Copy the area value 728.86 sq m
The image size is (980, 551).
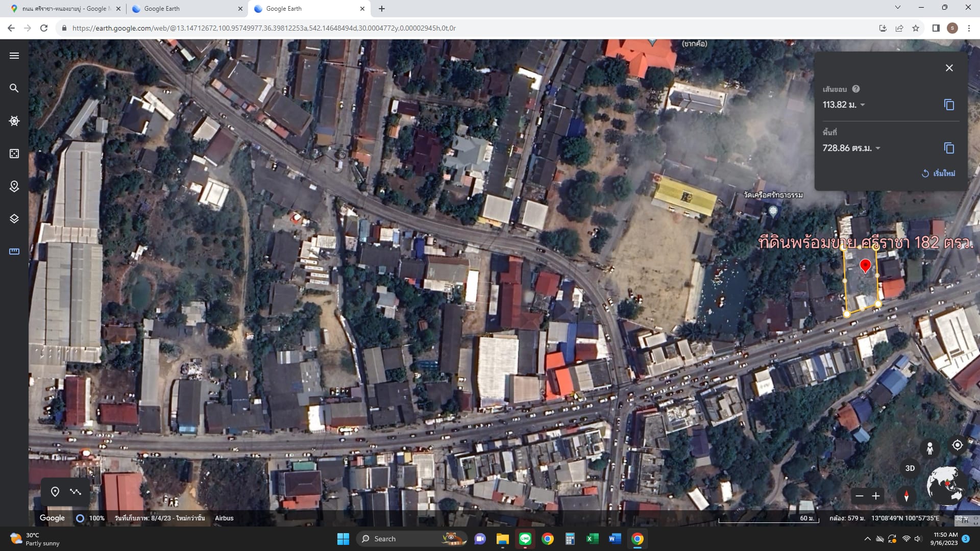(949, 148)
